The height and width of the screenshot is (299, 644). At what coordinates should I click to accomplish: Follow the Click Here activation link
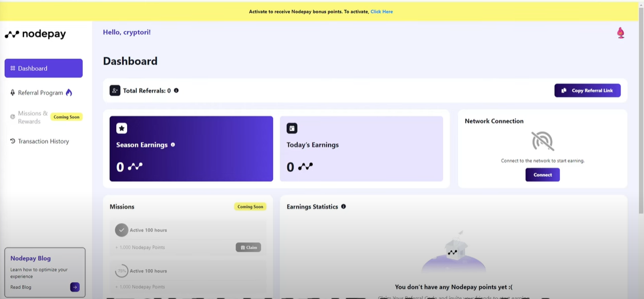pyautogui.click(x=382, y=11)
